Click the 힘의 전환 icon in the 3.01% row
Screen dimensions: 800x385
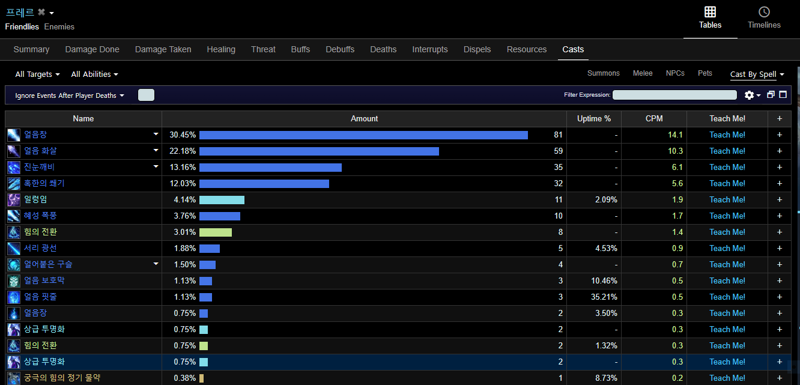(x=14, y=232)
